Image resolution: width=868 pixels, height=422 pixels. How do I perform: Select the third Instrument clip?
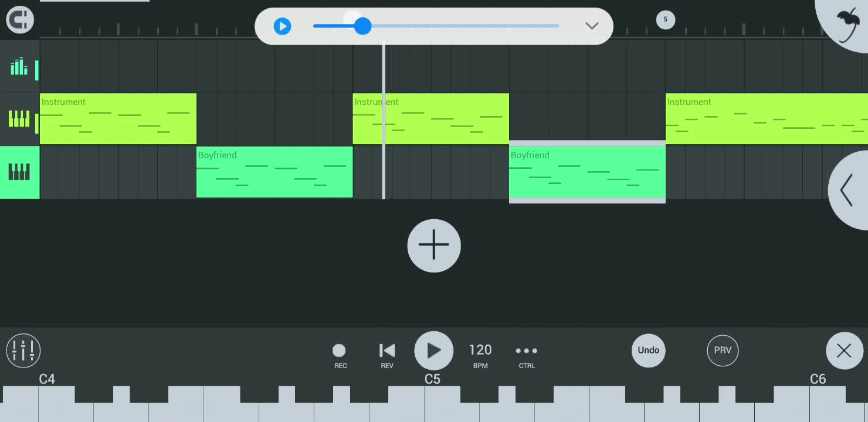(x=767, y=118)
